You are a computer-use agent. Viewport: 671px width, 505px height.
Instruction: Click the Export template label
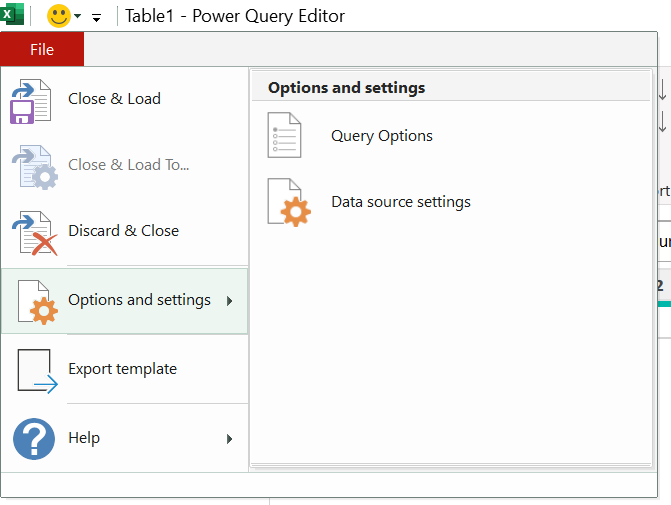tap(122, 369)
